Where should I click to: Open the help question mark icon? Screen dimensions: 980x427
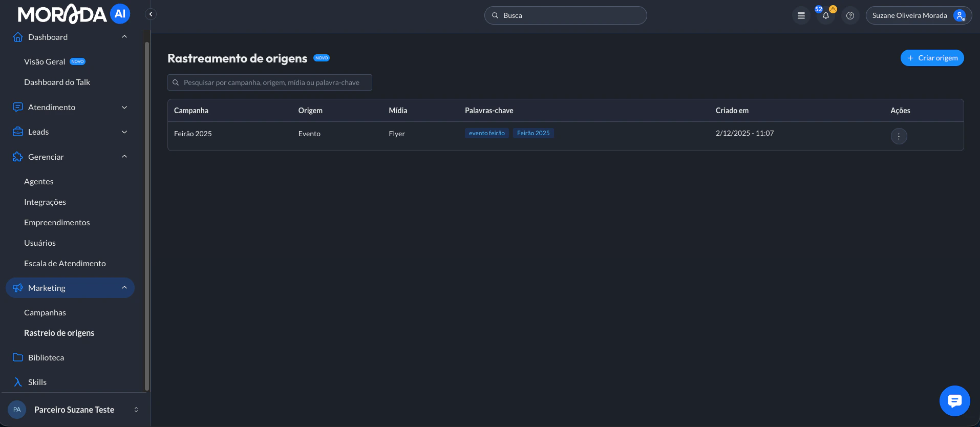[850, 15]
